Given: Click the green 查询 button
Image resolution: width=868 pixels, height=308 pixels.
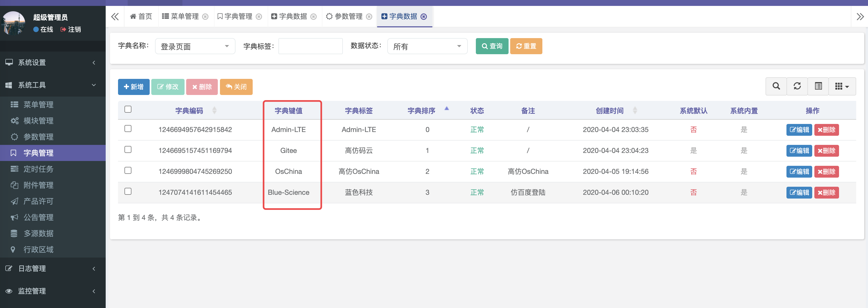Looking at the screenshot, I should click(492, 46).
